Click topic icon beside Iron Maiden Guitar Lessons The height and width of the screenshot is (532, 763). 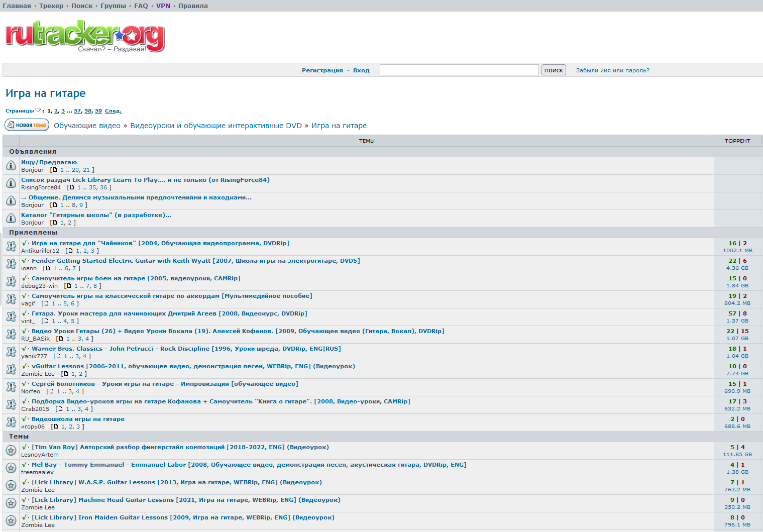click(x=11, y=521)
